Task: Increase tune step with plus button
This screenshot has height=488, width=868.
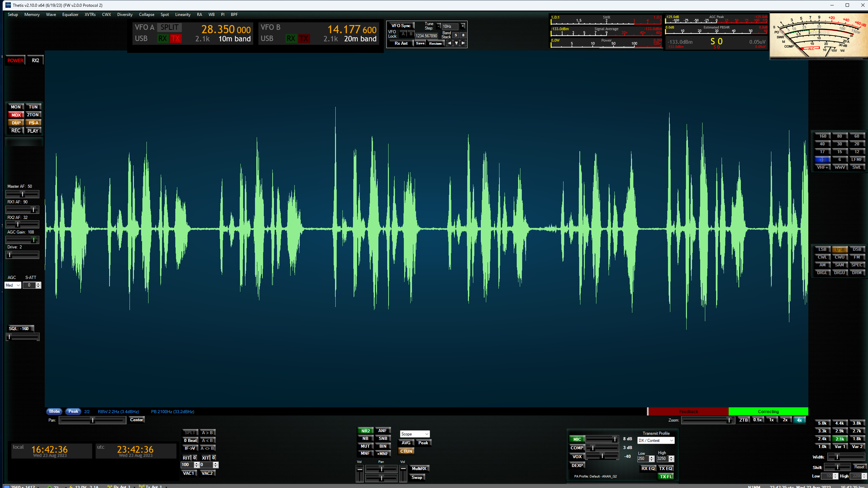Action: [x=462, y=26]
